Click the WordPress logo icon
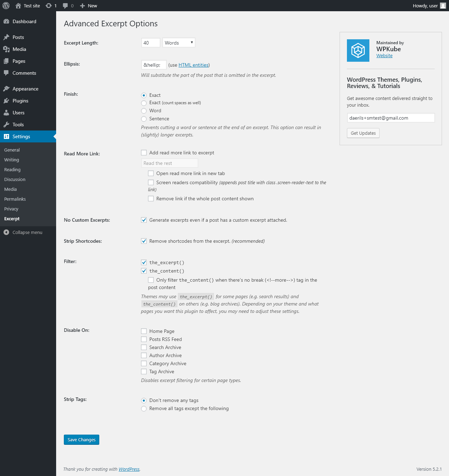This screenshot has width=449, height=476. [x=6, y=6]
